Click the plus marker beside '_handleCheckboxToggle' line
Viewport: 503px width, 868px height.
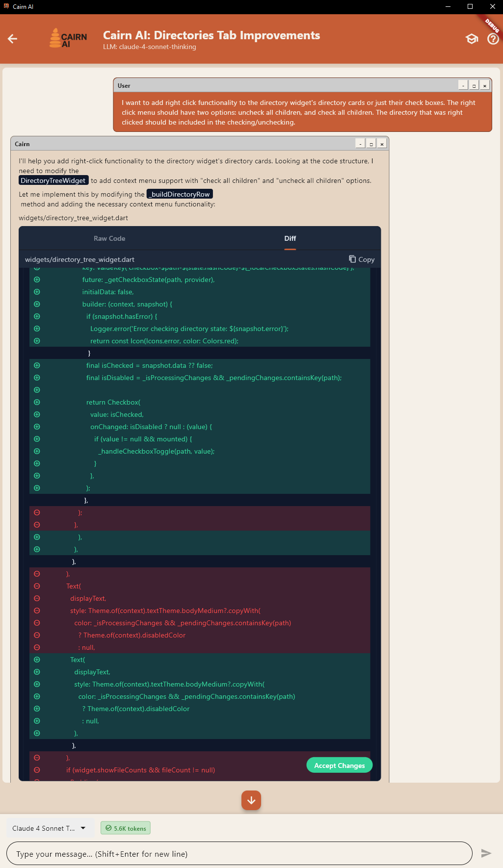(37, 451)
